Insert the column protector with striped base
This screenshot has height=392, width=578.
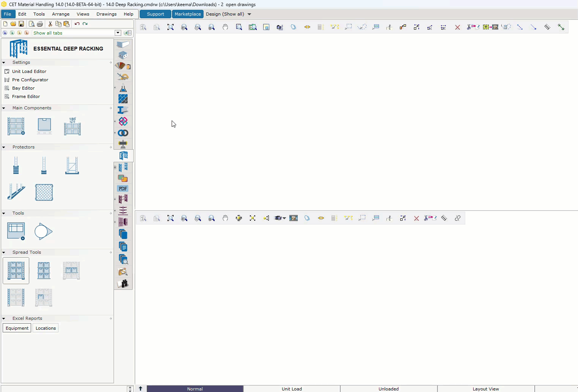[x=16, y=165]
